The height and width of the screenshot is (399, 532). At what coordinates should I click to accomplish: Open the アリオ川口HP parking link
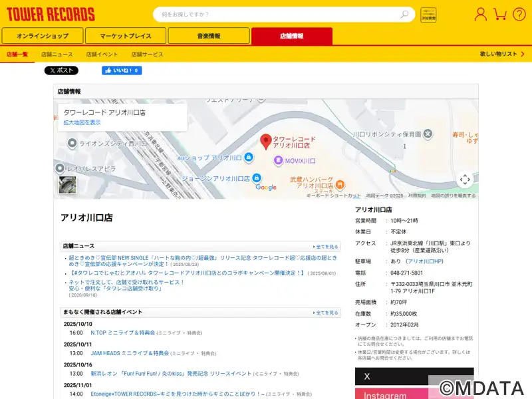[424, 261]
